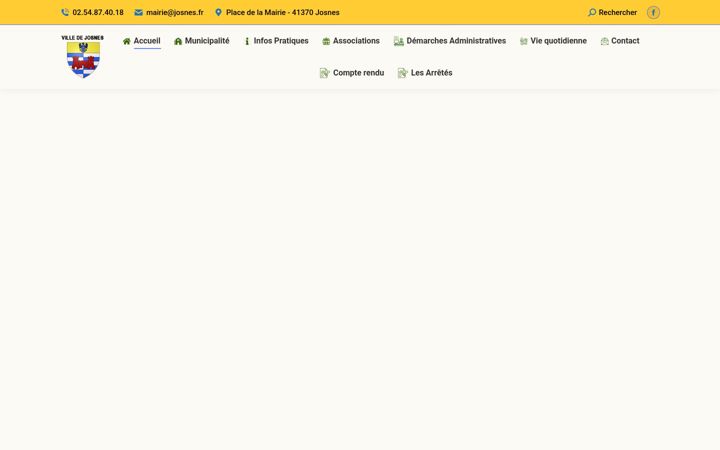
Task: Open the Facebook page icon
Action: point(653,12)
